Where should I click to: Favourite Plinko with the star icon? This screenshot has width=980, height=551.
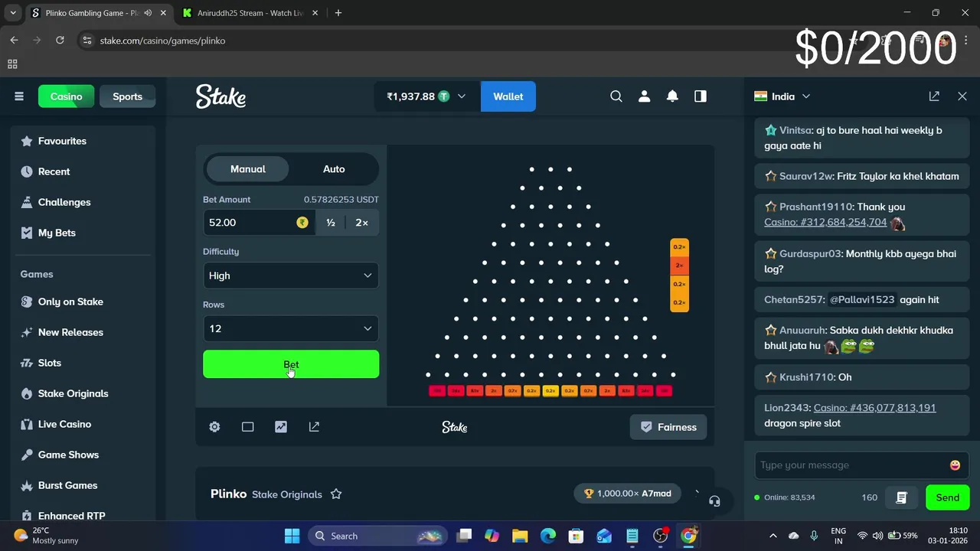335,494
